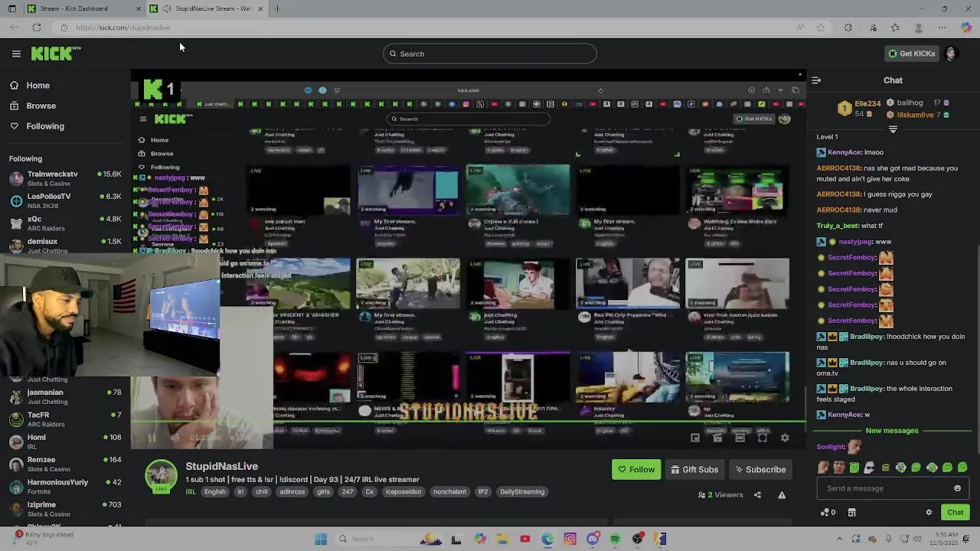
Task: Click the browser address bar URL
Action: pos(123,28)
